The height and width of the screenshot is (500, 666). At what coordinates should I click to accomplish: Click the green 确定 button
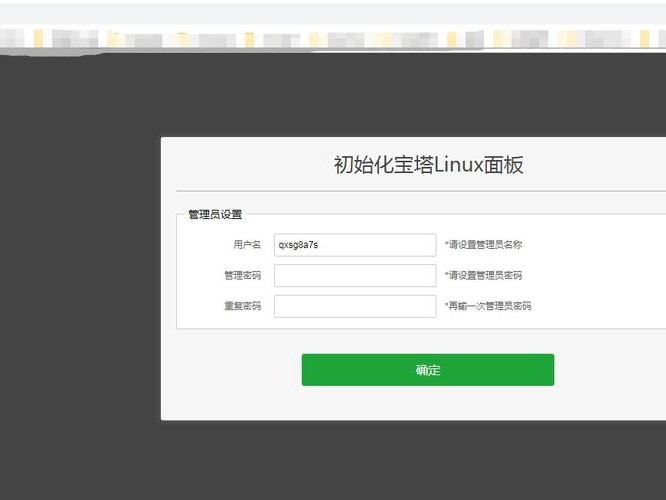coord(428,370)
